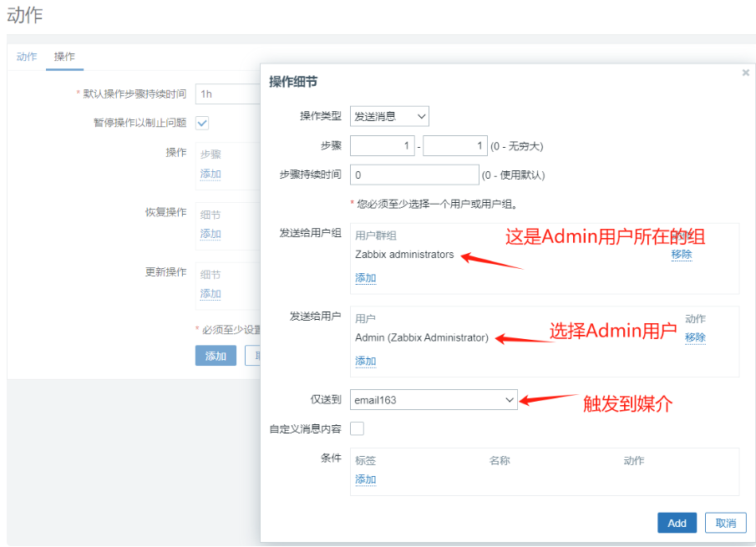Open the 操作类型 dropdown
The image size is (756, 547).
tap(389, 116)
